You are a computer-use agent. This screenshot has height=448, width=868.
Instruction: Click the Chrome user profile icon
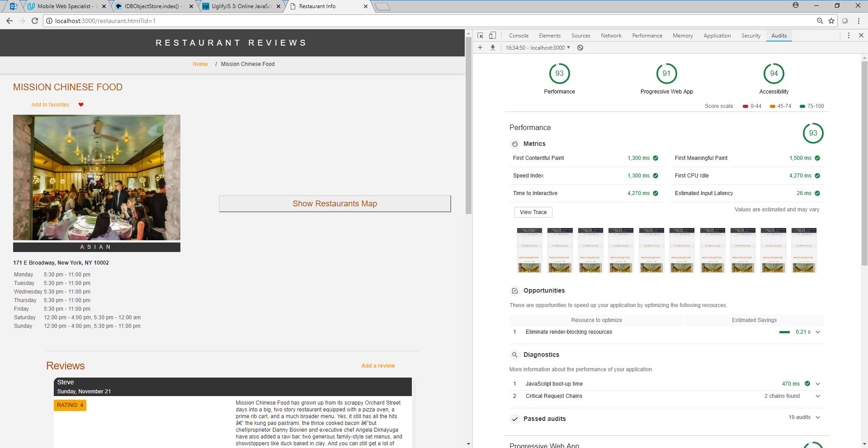(x=796, y=5)
